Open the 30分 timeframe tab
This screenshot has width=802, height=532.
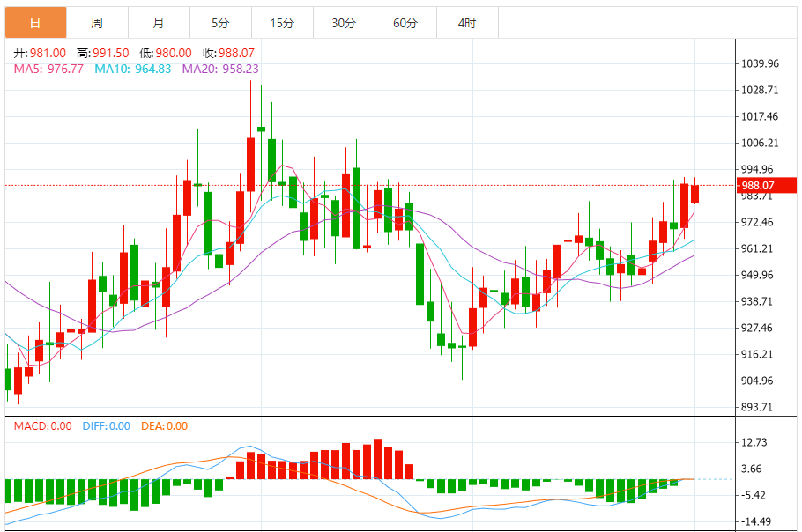tap(344, 23)
